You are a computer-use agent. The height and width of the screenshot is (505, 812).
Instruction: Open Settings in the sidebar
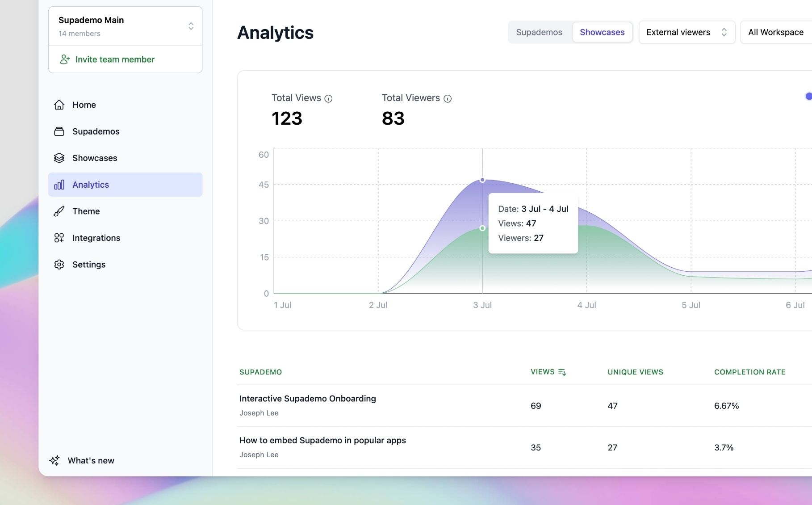pyautogui.click(x=125, y=265)
